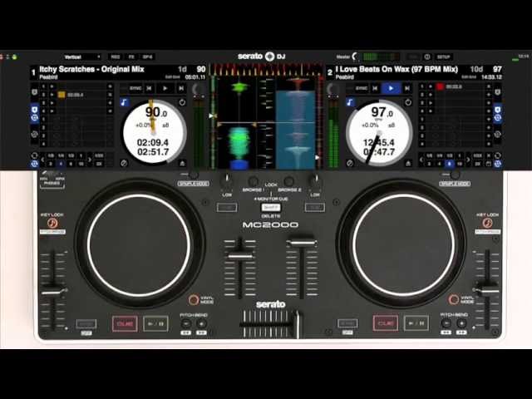Click the track title Itchy Scratches - Original Mix
The image size is (532, 399).
(91, 69)
